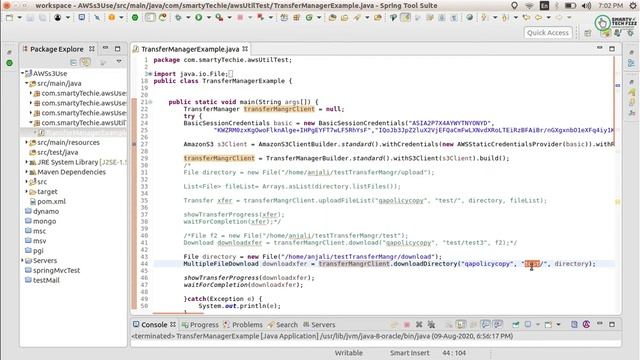Click "Smart Insert" in the status bar

tap(409, 353)
